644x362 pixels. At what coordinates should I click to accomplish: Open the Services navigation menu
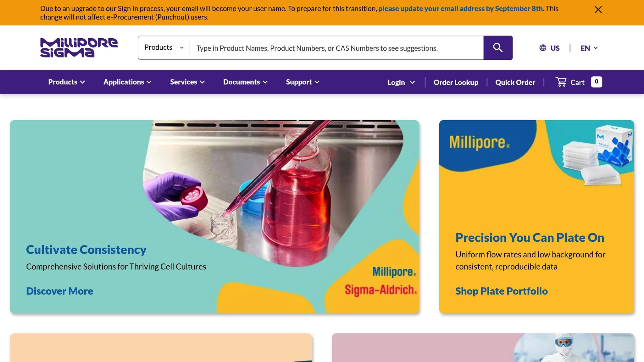tap(187, 82)
